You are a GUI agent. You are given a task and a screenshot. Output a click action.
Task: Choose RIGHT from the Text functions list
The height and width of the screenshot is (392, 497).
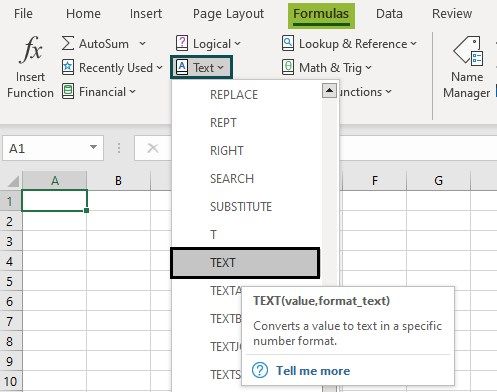pyautogui.click(x=247, y=151)
